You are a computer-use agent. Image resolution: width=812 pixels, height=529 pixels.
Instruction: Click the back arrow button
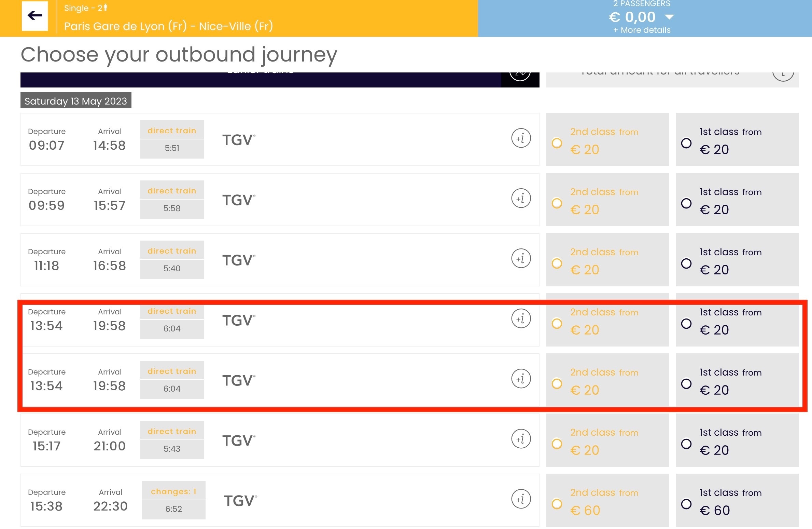click(35, 16)
